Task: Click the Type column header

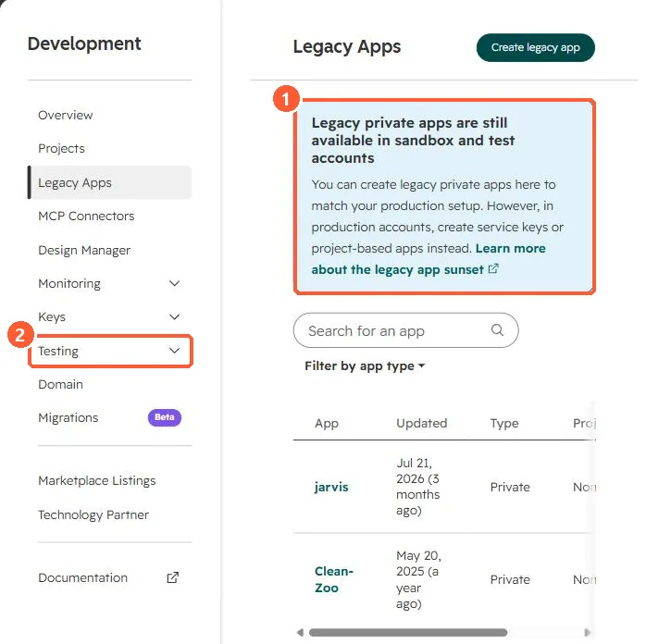Action: pyautogui.click(x=504, y=423)
